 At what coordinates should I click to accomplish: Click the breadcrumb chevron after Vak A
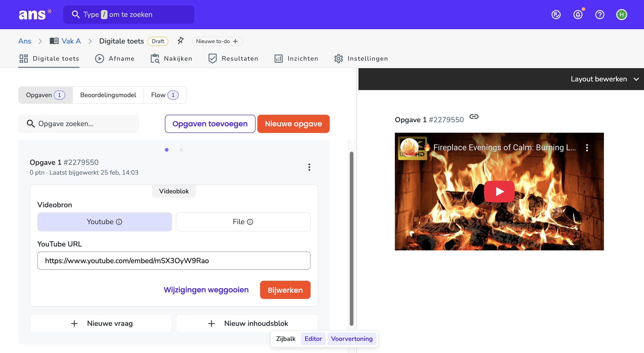pyautogui.click(x=90, y=41)
